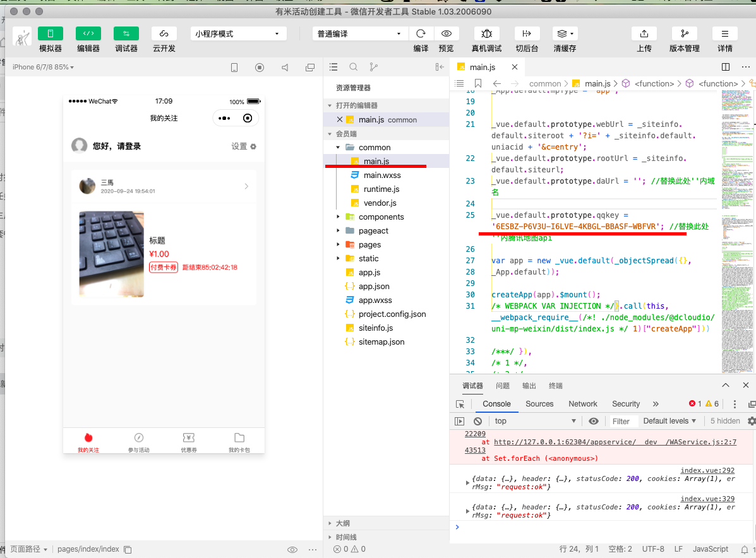Open the source control branch icon
The image size is (756, 558).
click(x=373, y=67)
